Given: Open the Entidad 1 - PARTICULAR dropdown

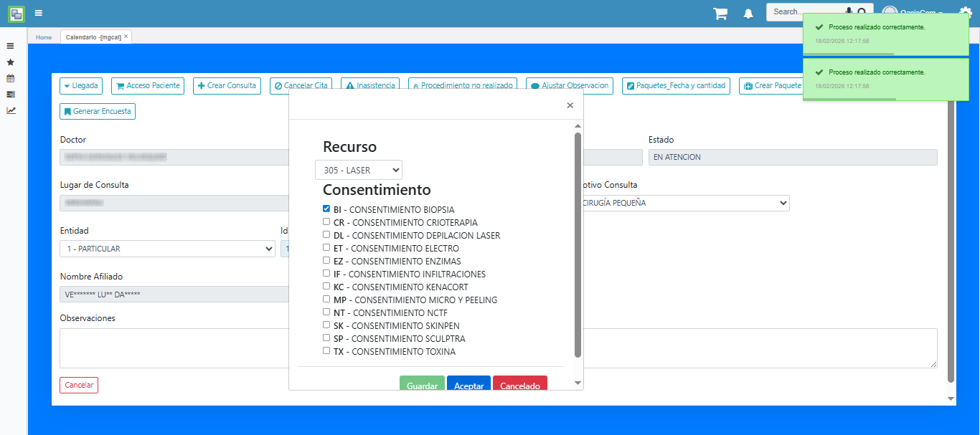Looking at the screenshot, I should (167, 249).
